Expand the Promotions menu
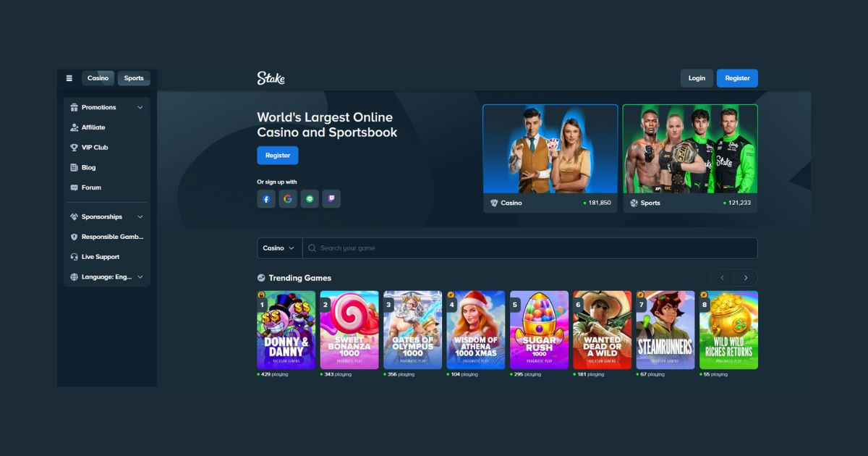The height and width of the screenshot is (456, 868). click(x=140, y=108)
